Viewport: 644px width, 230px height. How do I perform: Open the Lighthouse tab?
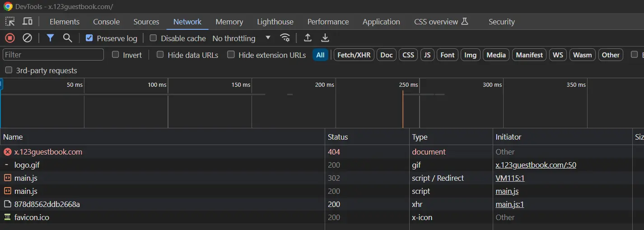pyautogui.click(x=275, y=21)
